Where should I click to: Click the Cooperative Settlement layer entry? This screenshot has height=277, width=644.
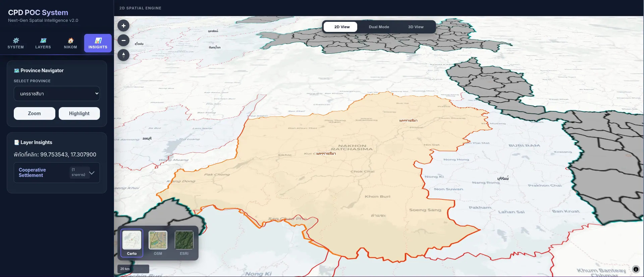57,173
